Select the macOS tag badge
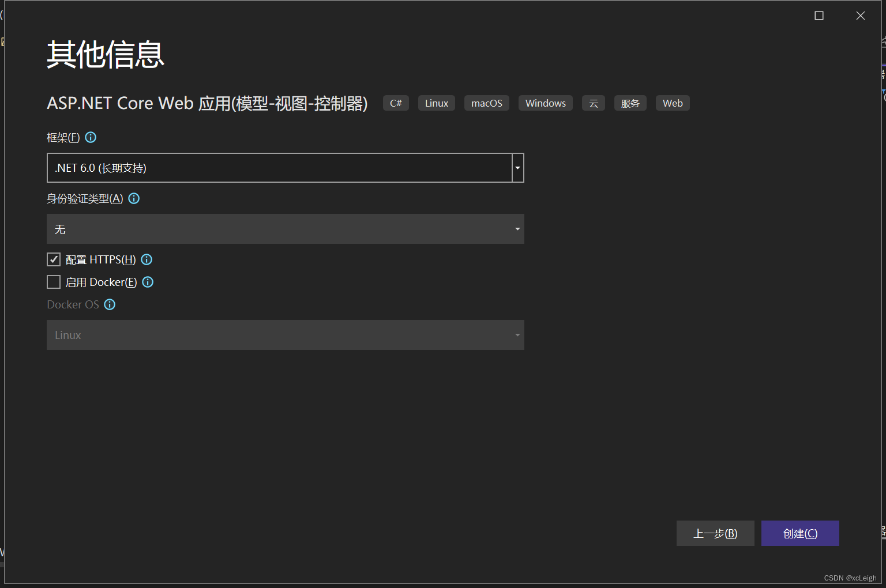The height and width of the screenshot is (588, 886). click(487, 103)
